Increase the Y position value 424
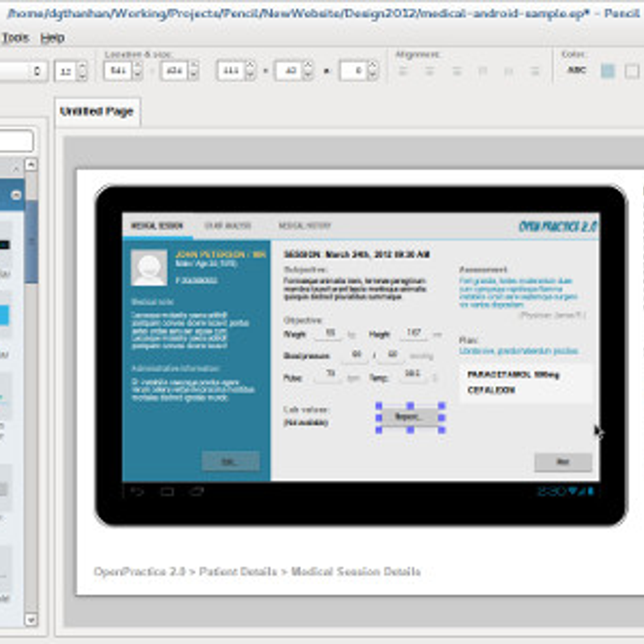644x644 pixels. pos(194,66)
